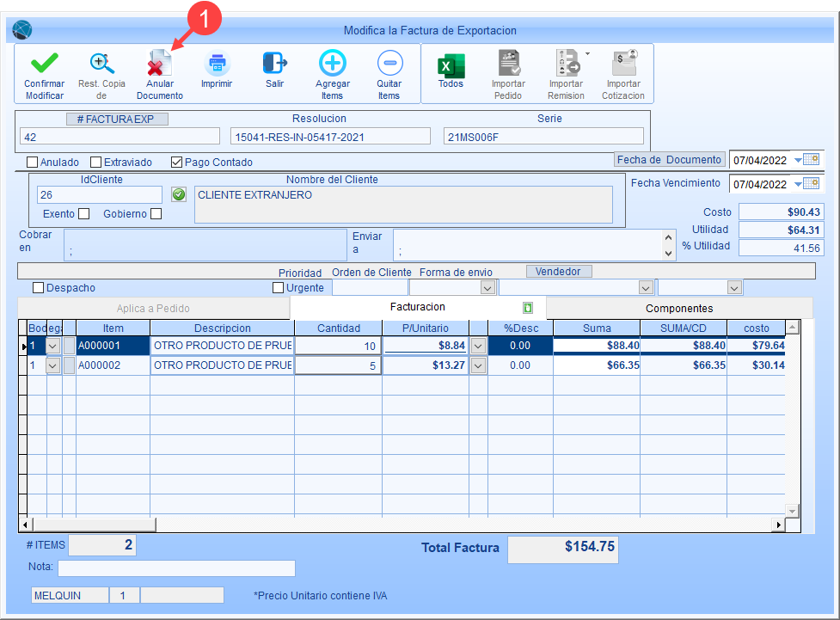Click the Vendedor button

click(x=559, y=271)
